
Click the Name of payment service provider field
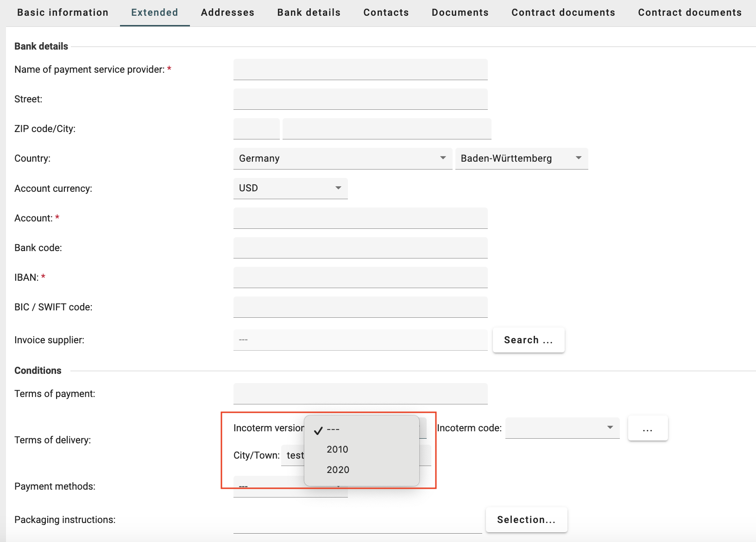tap(360, 69)
